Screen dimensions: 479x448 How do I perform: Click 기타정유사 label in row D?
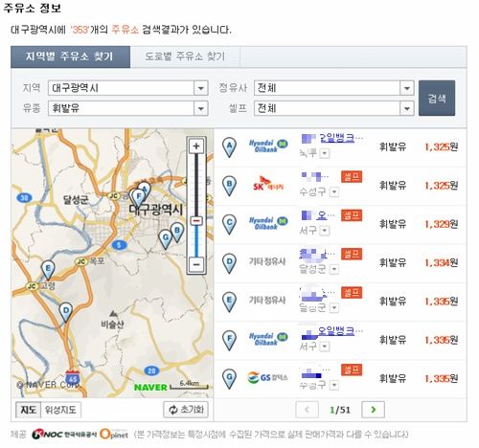click(x=267, y=261)
